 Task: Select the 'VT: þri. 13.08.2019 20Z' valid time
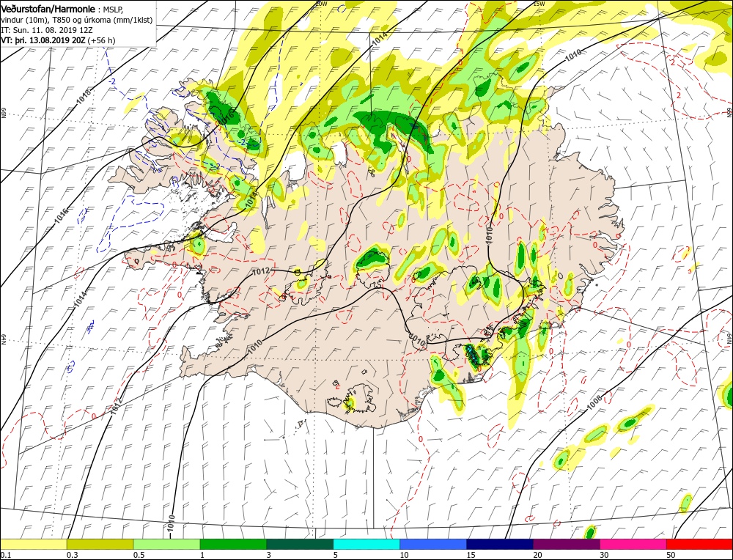point(43,40)
